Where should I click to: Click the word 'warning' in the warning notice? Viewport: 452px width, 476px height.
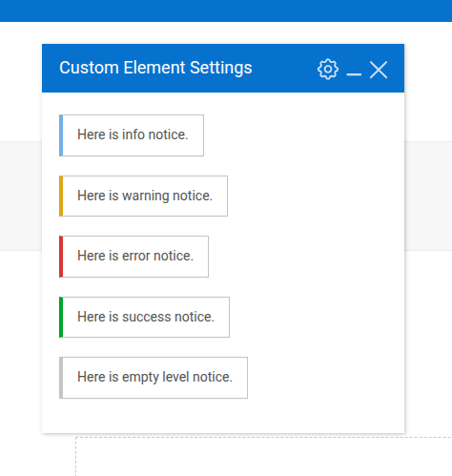145,196
